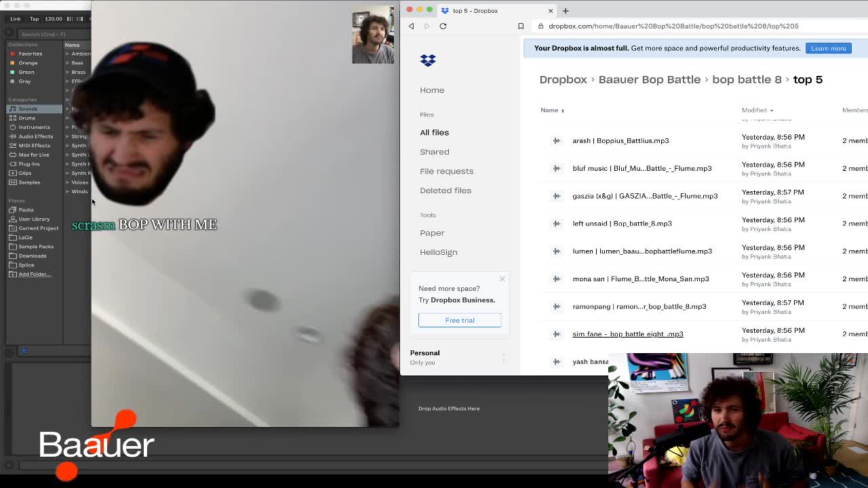868x488 pixels.
Task: Open a new browser tab
Action: pyautogui.click(x=566, y=11)
